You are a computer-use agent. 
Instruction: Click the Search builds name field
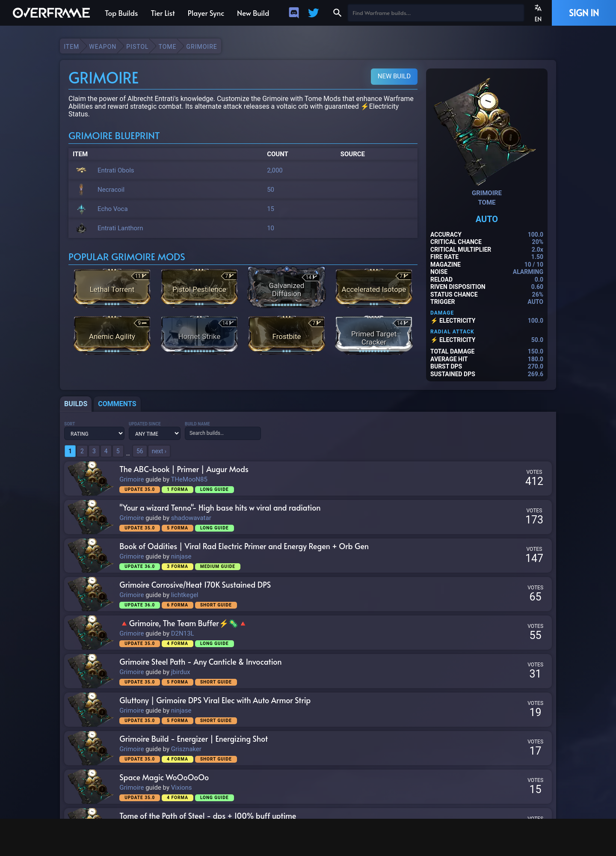click(223, 433)
